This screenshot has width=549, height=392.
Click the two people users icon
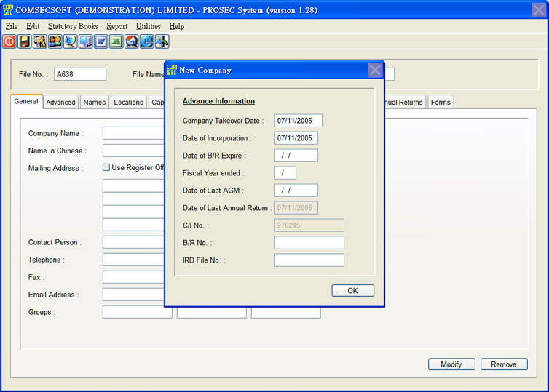coord(55,41)
